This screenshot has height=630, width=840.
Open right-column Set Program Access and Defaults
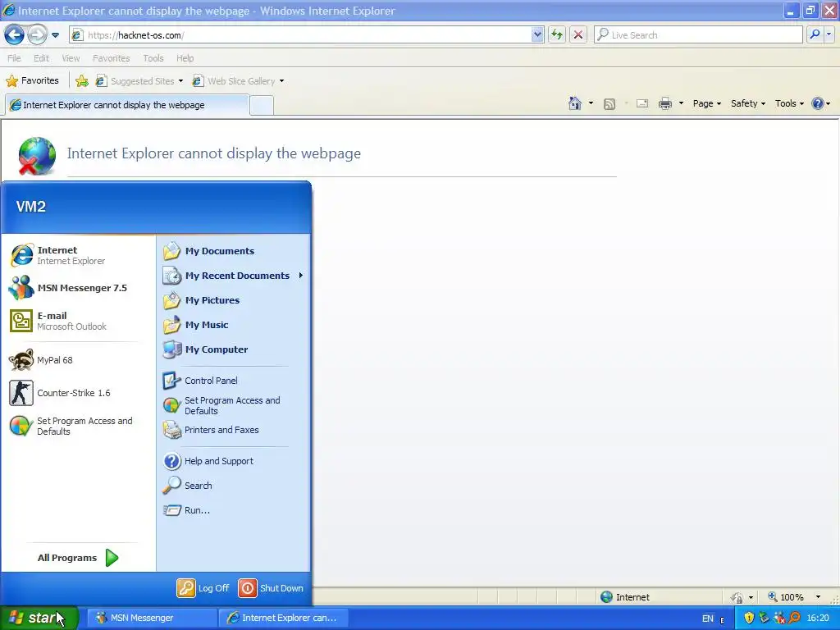point(234,405)
